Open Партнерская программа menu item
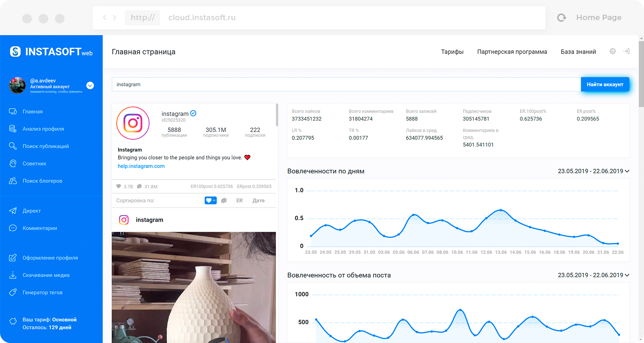Image resolution: width=644 pixels, height=343 pixels. tap(512, 52)
